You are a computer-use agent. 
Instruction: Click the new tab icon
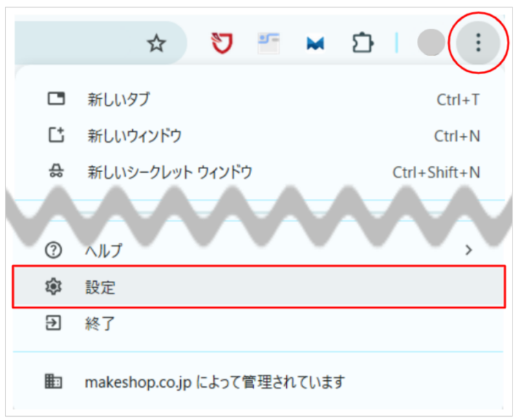tap(56, 99)
